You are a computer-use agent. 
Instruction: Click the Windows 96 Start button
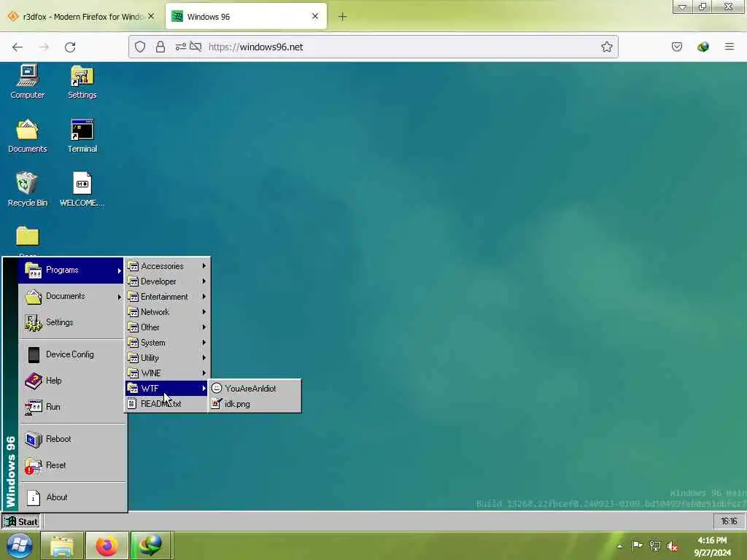coord(21,521)
